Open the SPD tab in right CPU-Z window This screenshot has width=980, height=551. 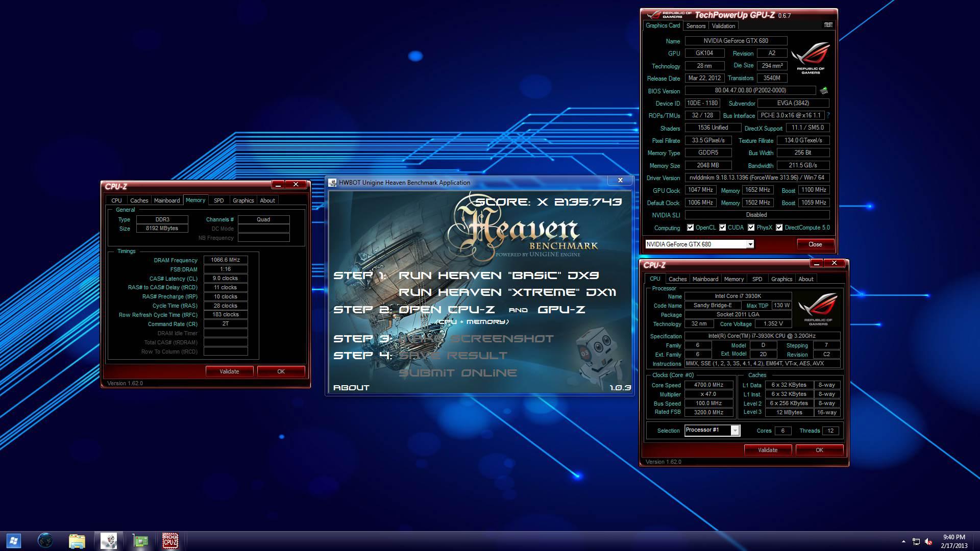point(757,279)
